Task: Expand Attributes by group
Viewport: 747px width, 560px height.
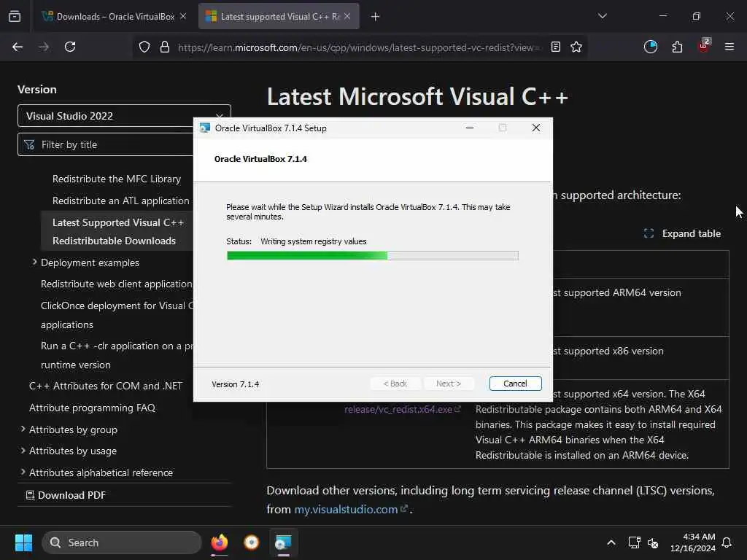Action: 23,429
